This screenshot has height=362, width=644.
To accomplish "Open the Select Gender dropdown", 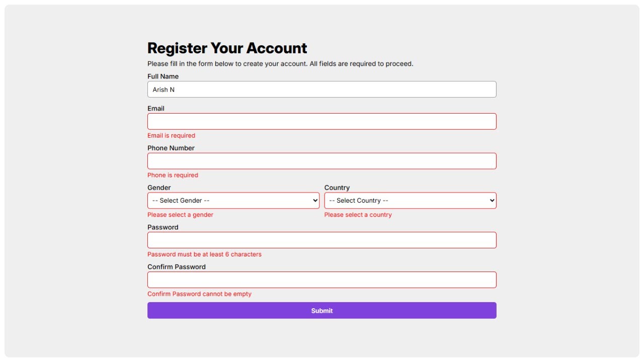I will click(233, 201).
